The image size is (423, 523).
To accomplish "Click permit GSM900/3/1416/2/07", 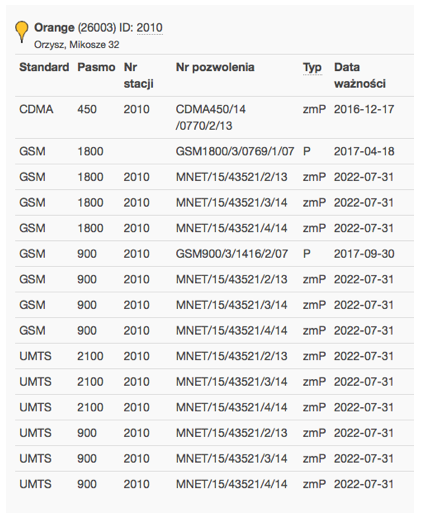I will click(x=232, y=254).
